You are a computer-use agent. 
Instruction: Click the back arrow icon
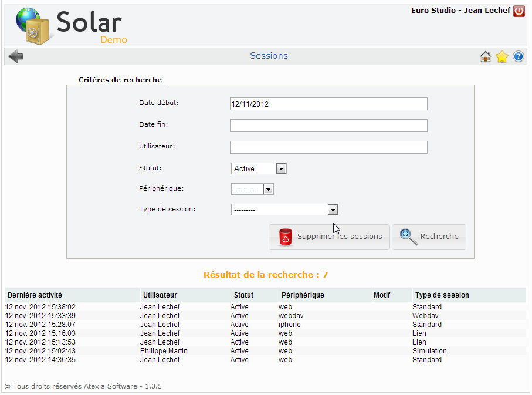[x=16, y=56]
